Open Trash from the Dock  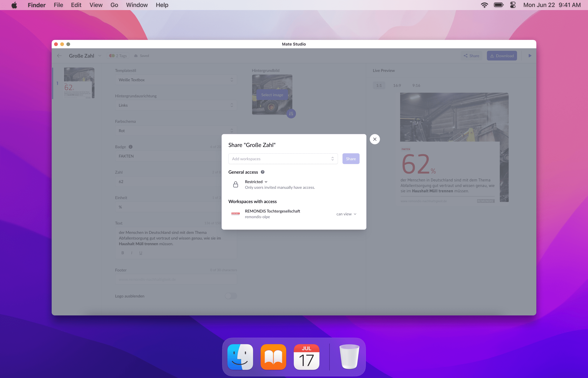pyautogui.click(x=349, y=357)
